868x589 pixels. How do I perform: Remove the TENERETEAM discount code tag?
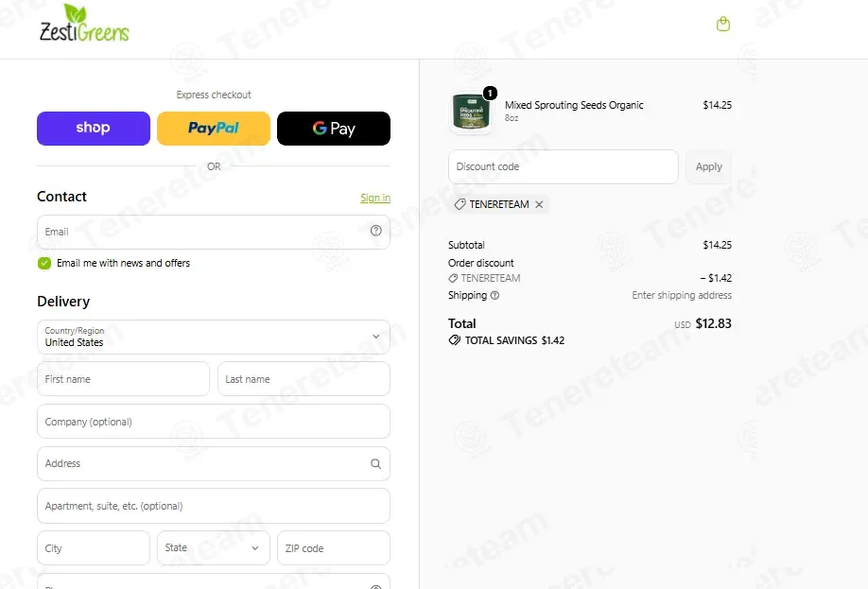coord(539,204)
